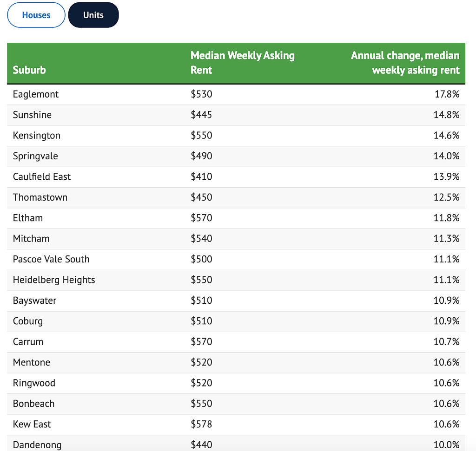The width and height of the screenshot is (476, 451).
Task: Click the Pascoe Vale South entry
Action: pyautogui.click(x=51, y=259)
